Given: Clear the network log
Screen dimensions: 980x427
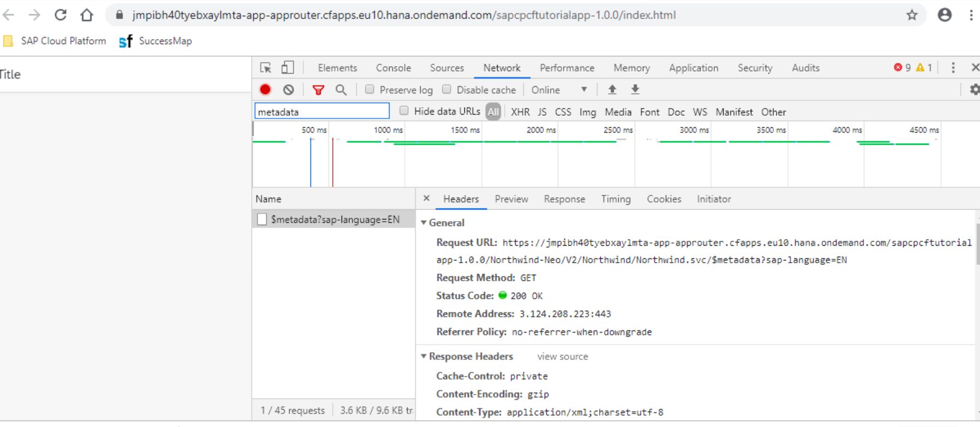Looking at the screenshot, I should pyautogui.click(x=289, y=90).
